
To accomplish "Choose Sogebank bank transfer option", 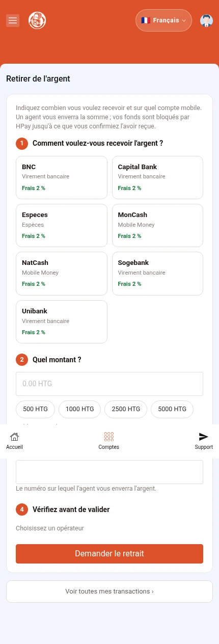I will [157, 274].
